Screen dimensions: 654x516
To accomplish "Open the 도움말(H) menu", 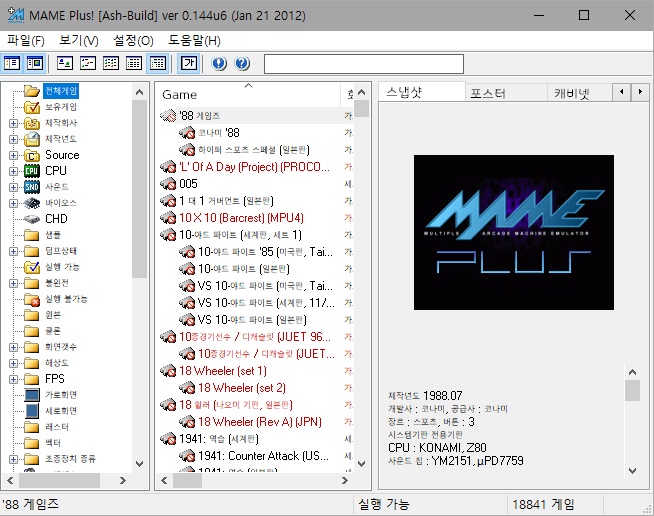I will (194, 41).
